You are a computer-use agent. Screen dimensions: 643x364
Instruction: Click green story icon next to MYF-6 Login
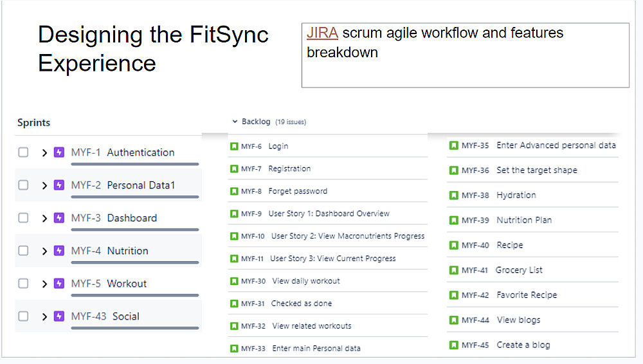[234, 146]
